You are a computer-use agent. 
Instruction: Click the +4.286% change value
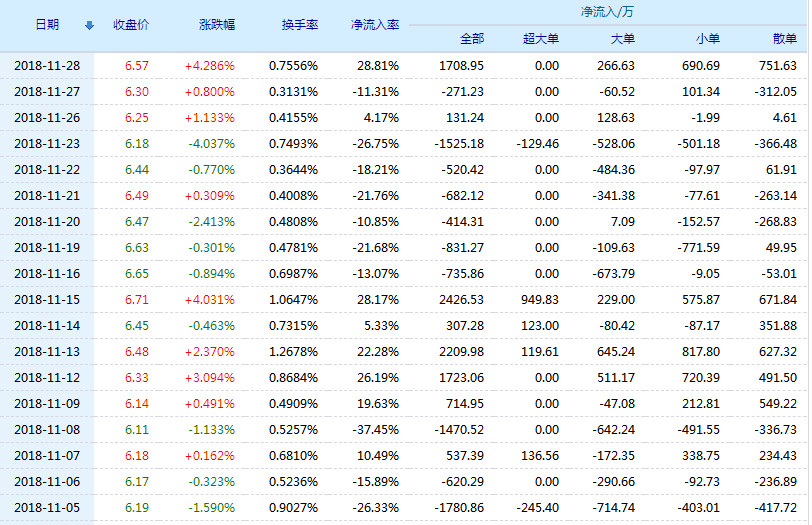point(209,65)
